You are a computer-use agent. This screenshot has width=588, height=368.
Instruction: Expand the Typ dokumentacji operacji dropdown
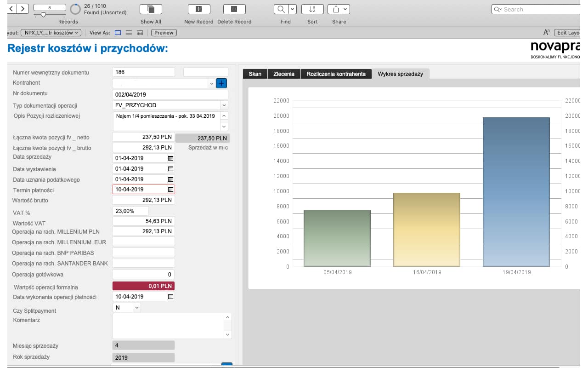click(224, 105)
